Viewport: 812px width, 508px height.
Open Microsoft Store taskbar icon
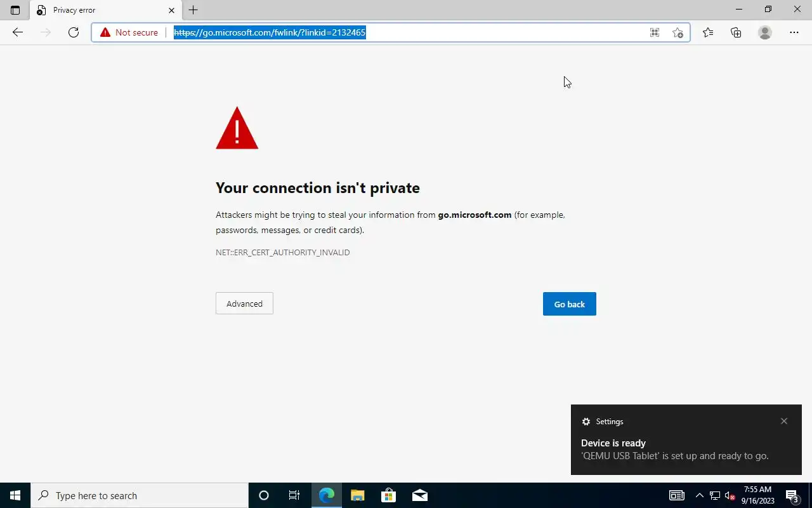coord(388,495)
